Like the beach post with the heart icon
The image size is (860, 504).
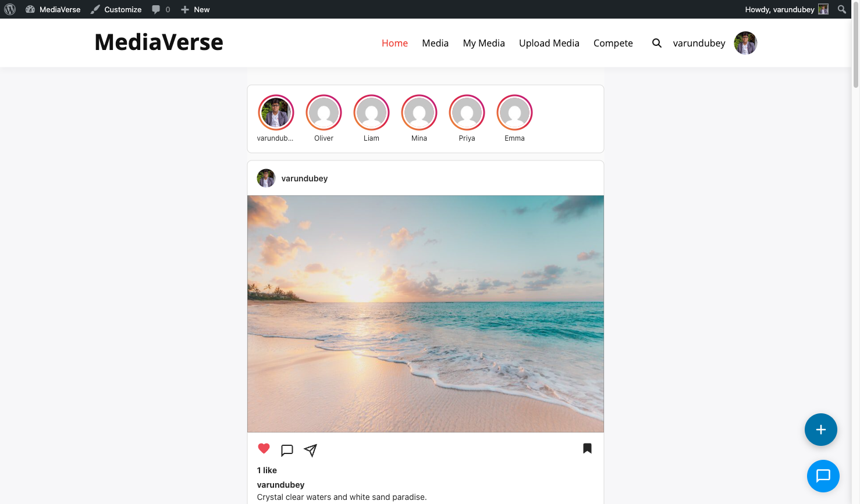[x=264, y=448]
